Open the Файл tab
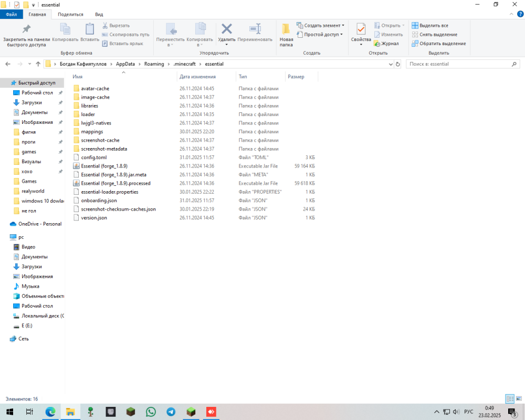 [12, 14]
